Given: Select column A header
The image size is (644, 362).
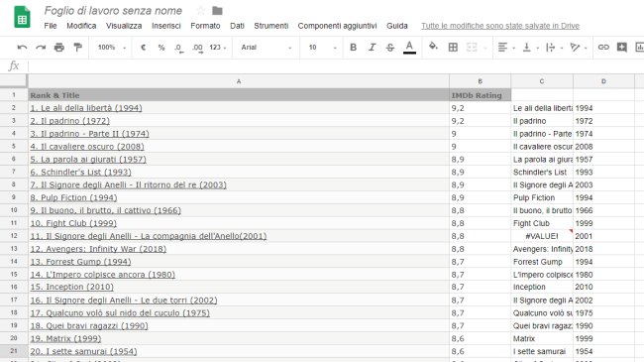Looking at the screenshot, I should pyautogui.click(x=239, y=81).
